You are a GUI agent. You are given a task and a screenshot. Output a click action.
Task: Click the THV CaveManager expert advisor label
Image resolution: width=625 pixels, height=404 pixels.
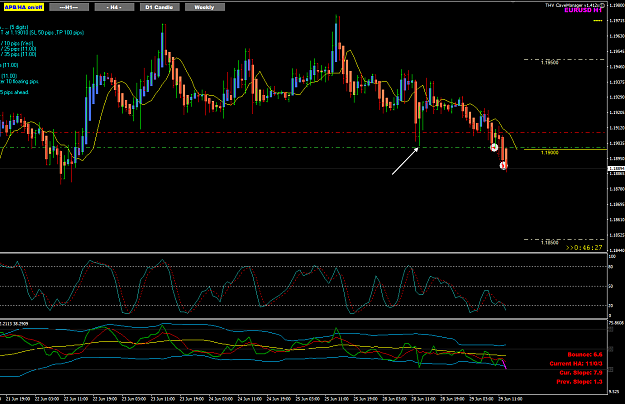[x=574, y=5]
